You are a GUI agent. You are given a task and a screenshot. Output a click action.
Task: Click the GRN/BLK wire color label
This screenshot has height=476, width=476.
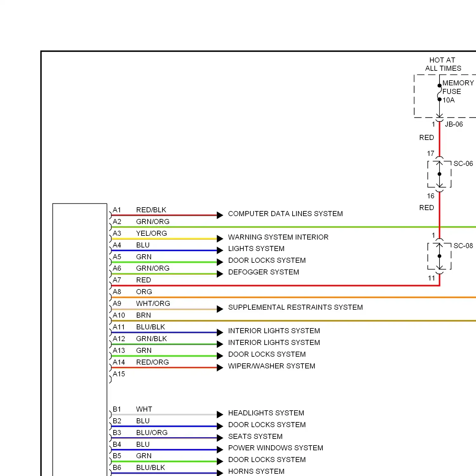coord(151,339)
